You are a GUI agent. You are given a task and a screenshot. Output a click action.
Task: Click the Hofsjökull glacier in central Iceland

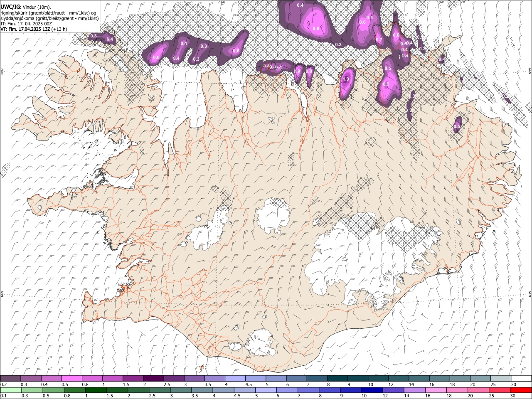[x=273, y=216]
